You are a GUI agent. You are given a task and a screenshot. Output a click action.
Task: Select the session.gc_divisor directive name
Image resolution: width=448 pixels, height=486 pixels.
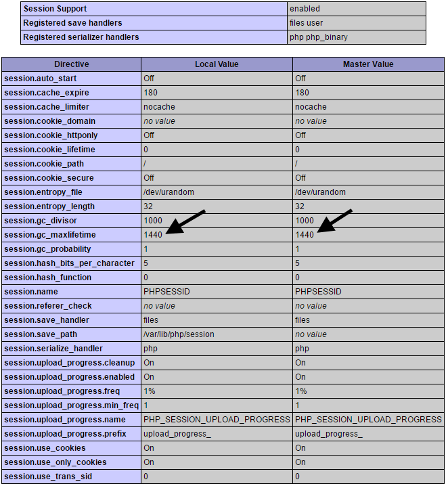(41, 221)
